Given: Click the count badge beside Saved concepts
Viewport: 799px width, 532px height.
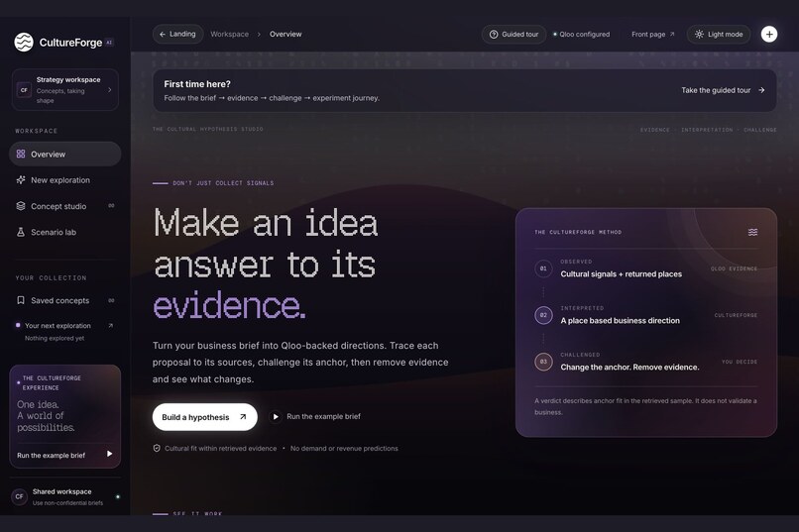Looking at the screenshot, I should 111,300.
